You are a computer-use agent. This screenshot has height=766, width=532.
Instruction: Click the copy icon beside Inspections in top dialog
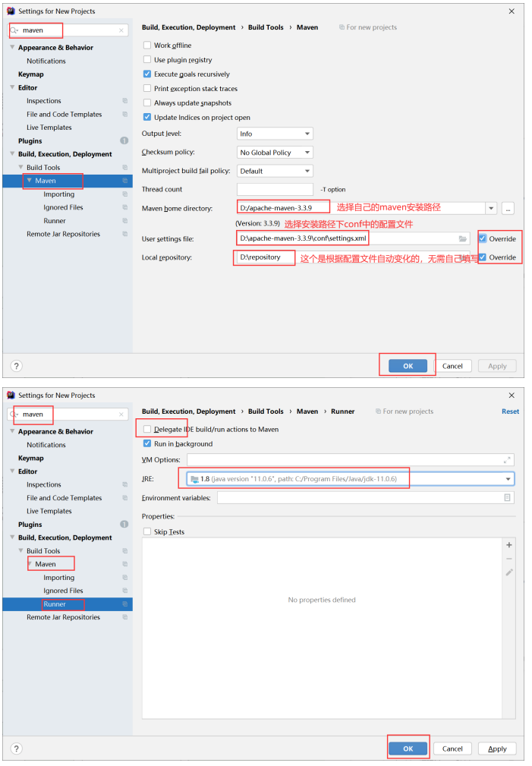tap(124, 101)
